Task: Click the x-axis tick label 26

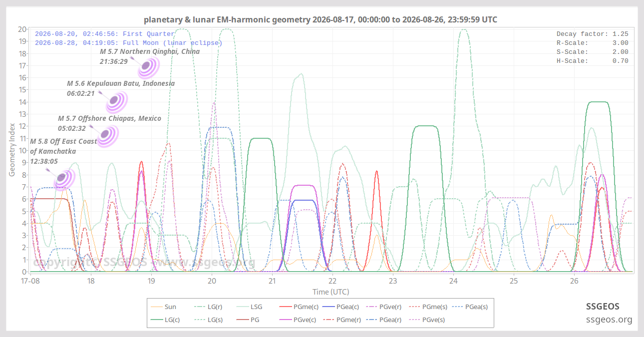Action: pos(574,281)
